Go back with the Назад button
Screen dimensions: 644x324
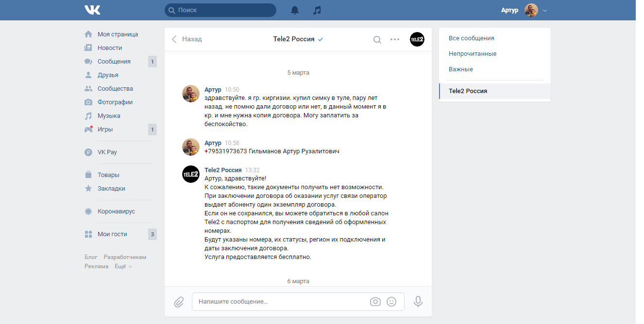coord(187,39)
